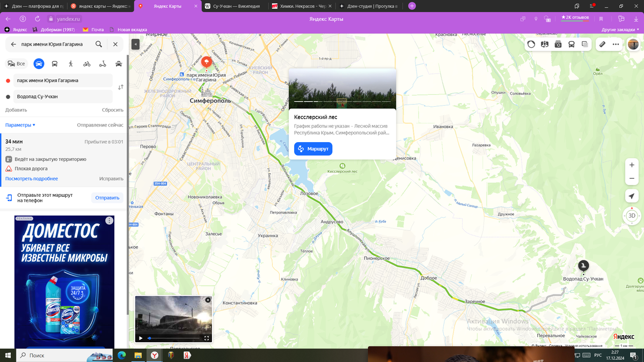Switch to 'Химки. Некрасов' tab
644x362 pixels.
pyautogui.click(x=301, y=6)
